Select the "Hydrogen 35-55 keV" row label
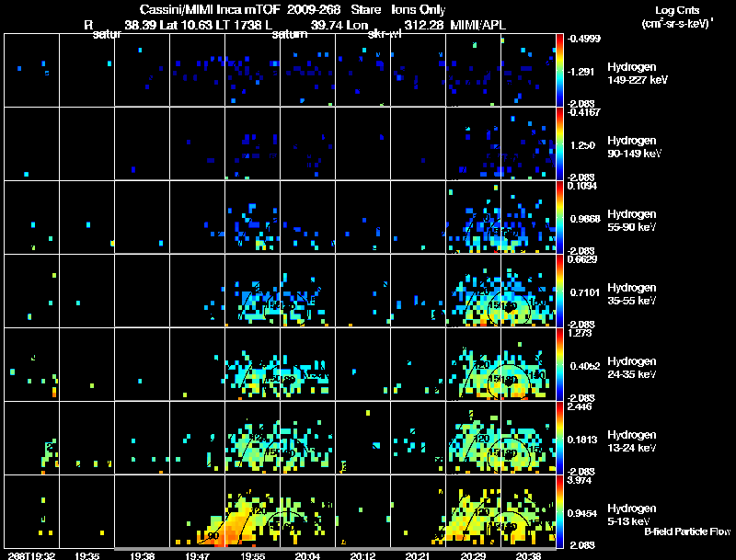The image size is (736, 560). pos(632,294)
